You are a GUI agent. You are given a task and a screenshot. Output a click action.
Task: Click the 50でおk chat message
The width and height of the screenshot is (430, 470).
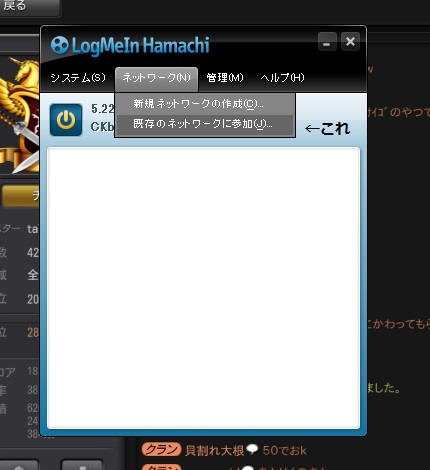click(x=284, y=450)
